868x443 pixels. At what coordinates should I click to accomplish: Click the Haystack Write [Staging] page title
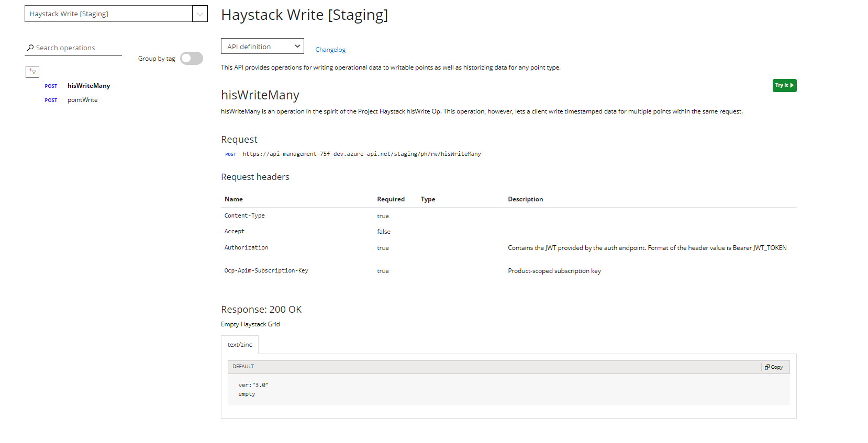pos(305,15)
